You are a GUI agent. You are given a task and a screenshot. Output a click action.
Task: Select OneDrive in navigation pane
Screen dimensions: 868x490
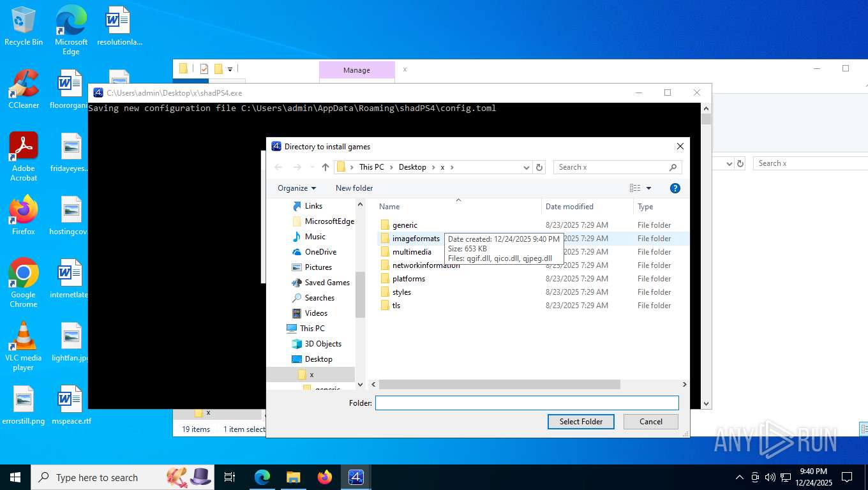[x=320, y=252]
